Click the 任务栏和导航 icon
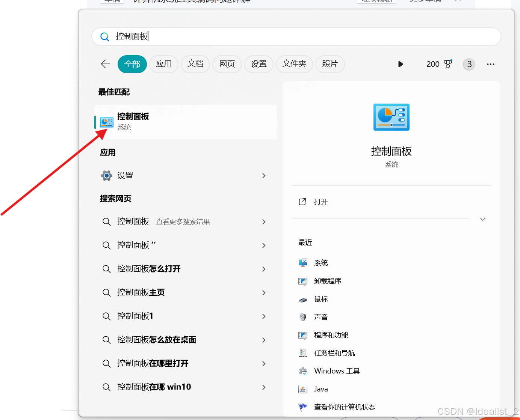 (303, 353)
